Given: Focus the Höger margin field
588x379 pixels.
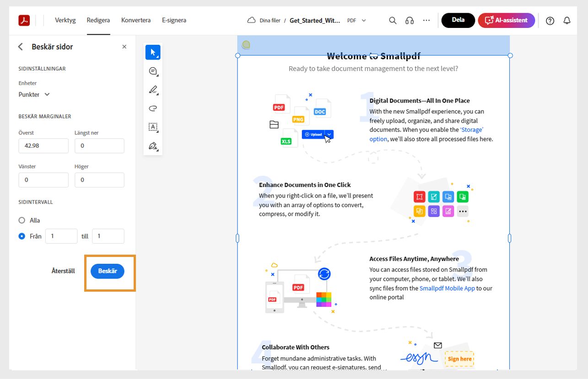Looking at the screenshot, I should (99, 180).
